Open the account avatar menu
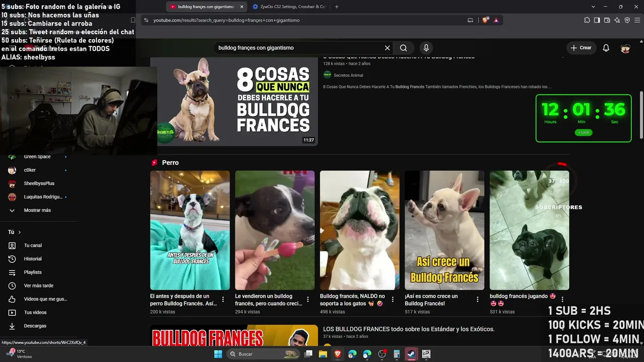 click(x=625, y=48)
